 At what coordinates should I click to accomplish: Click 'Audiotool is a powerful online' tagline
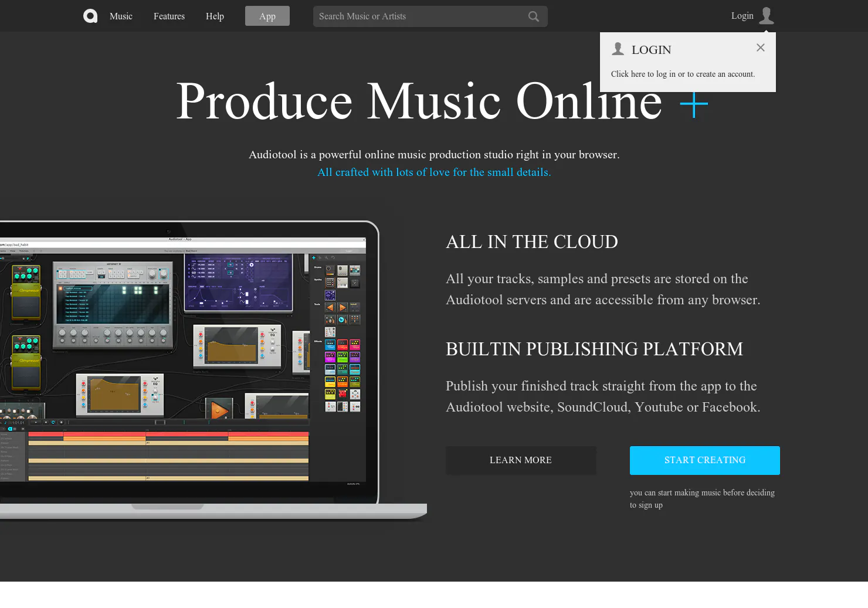[x=434, y=155]
